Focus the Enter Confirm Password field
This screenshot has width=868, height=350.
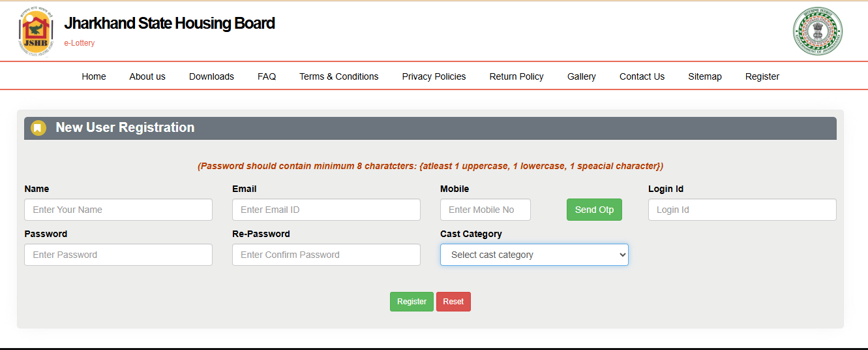coord(326,255)
